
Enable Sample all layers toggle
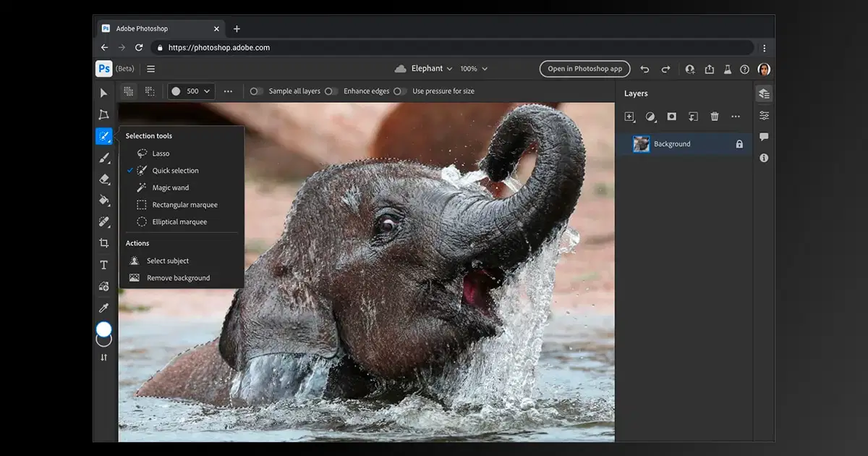tap(256, 91)
